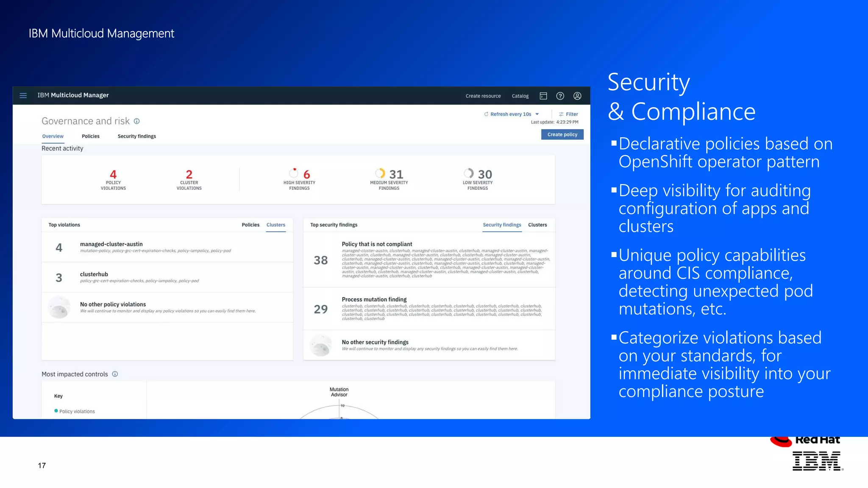Select Clusters tab in Top security findings
Image resolution: width=868 pixels, height=488 pixels.
pyautogui.click(x=537, y=225)
